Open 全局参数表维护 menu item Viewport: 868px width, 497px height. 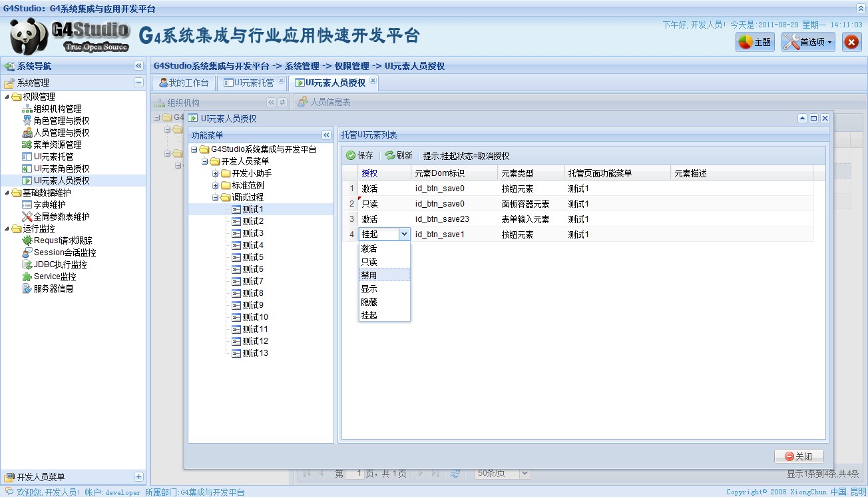point(61,217)
